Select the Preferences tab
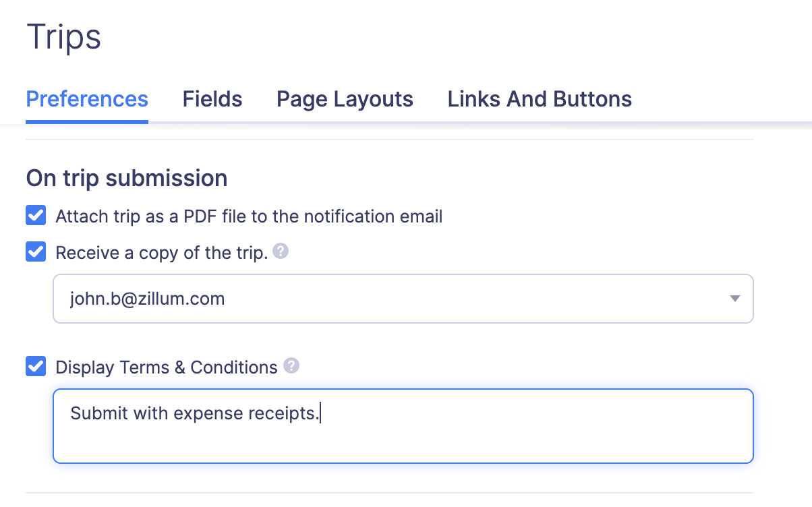812x507 pixels. coord(87,99)
